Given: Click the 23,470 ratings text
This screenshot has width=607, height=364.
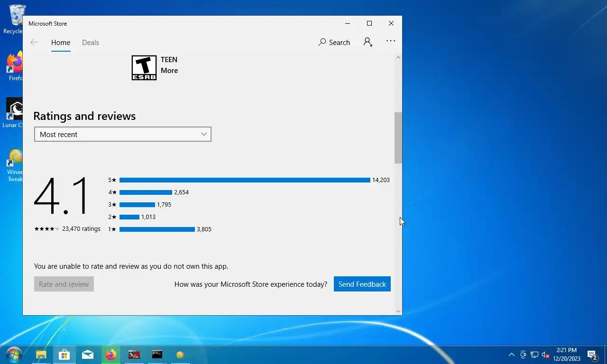Looking at the screenshot, I should pyautogui.click(x=81, y=228).
